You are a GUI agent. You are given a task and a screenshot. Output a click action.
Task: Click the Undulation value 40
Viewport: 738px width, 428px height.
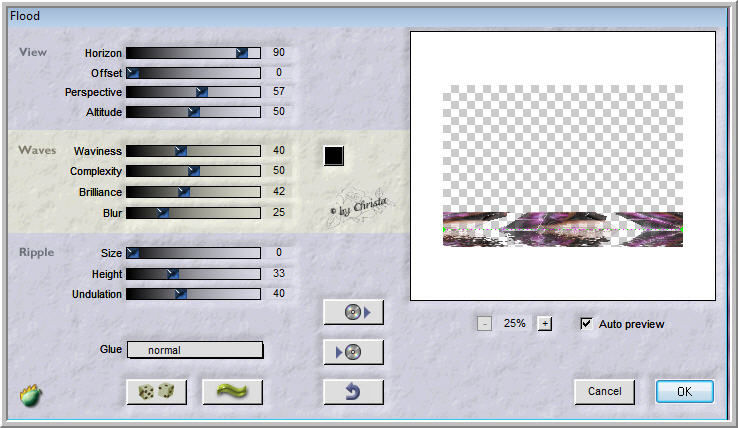pos(279,293)
